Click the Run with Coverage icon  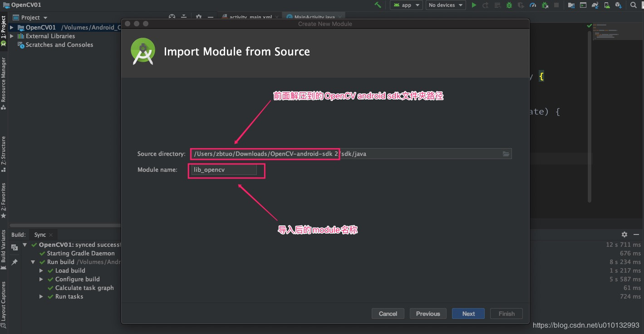click(521, 5)
